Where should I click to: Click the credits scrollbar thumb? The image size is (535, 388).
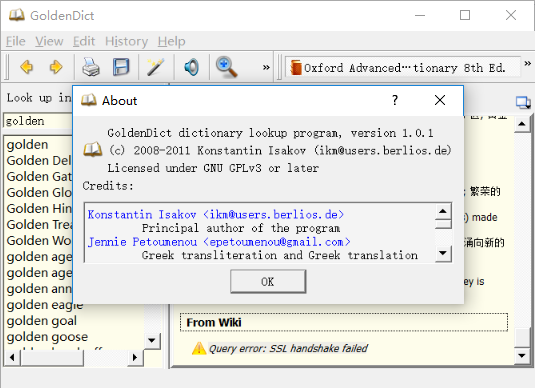[x=443, y=224]
